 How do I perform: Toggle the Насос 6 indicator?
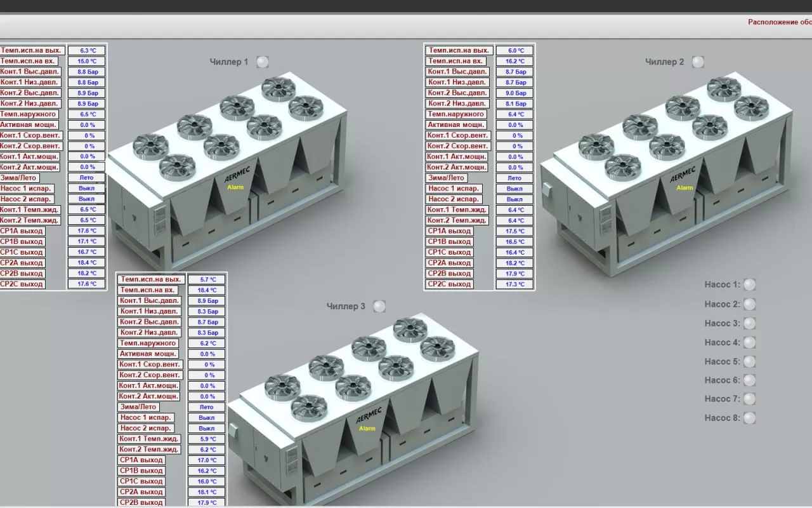pos(749,380)
